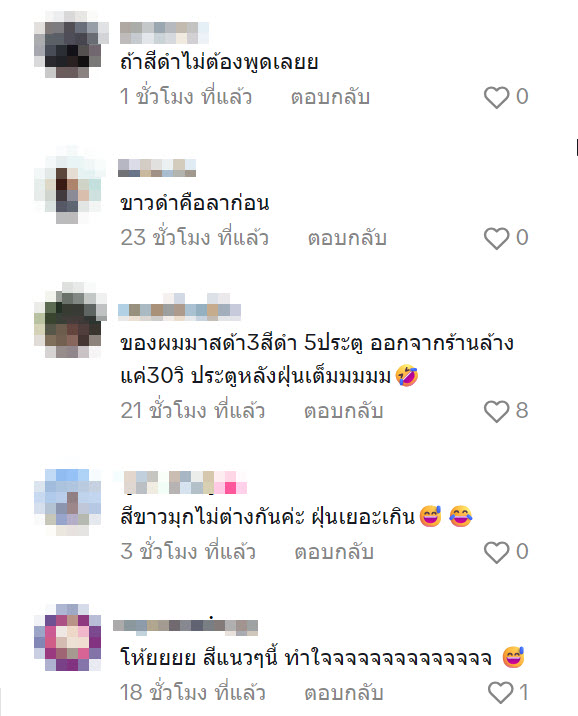
Task: Open username above ขาวดำคือลาก่อน comment
Action: click(x=157, y=168)
